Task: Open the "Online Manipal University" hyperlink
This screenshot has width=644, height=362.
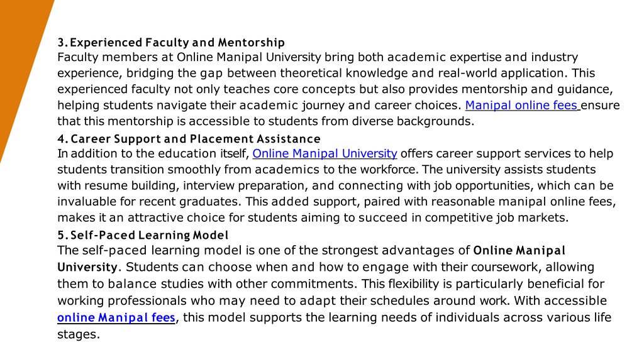Action: point(325,153)
